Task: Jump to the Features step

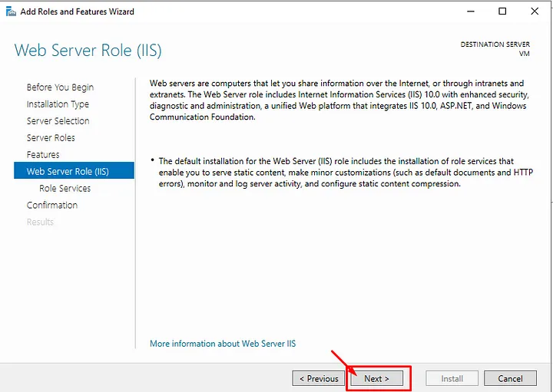Action: point(43,155)
